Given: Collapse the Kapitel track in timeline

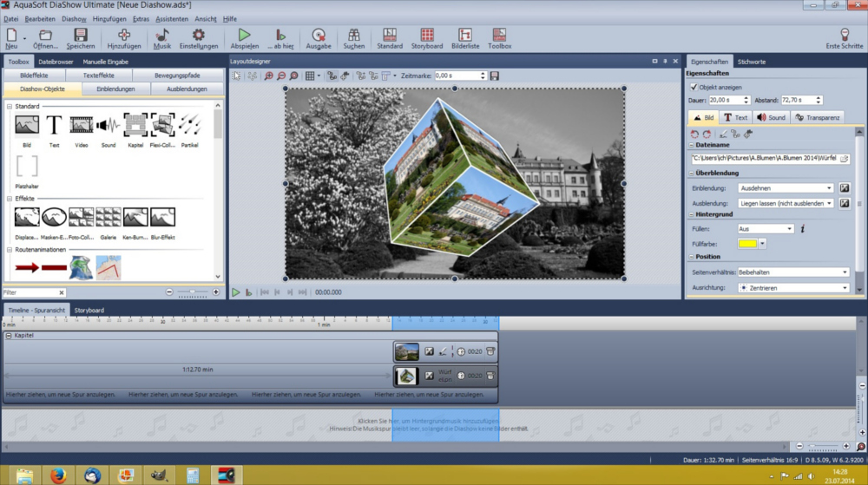Looking at the screenshot, I should coord(9,335).
